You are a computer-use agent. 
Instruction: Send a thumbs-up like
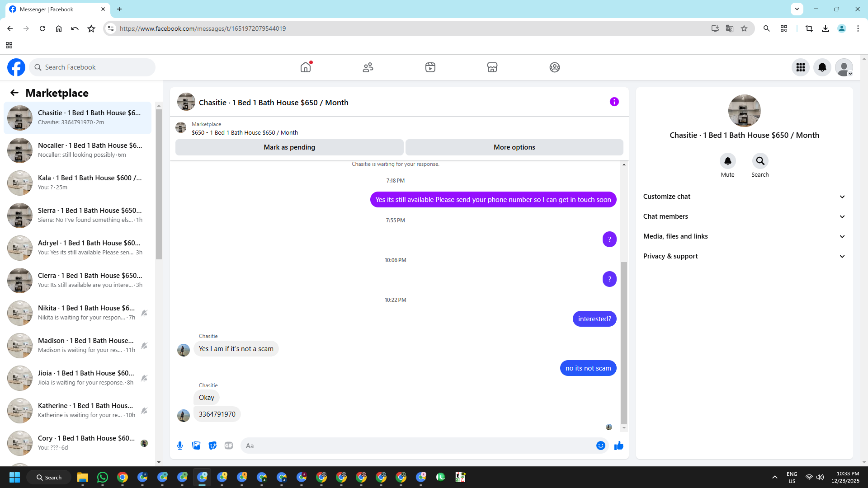pyautogui.click(x=618, y=446)
